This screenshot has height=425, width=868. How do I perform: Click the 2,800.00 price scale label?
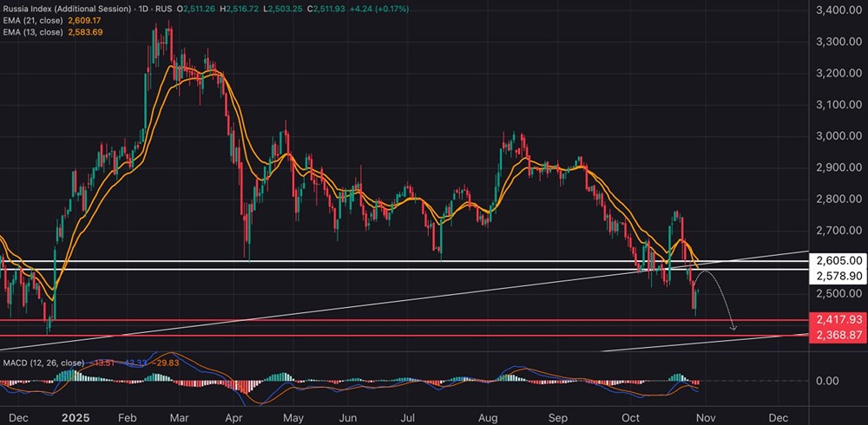pos(839,199)
